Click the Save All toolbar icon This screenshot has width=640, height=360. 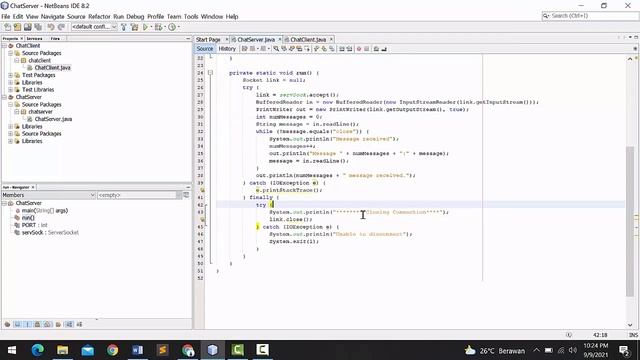[x=38, y=27]
